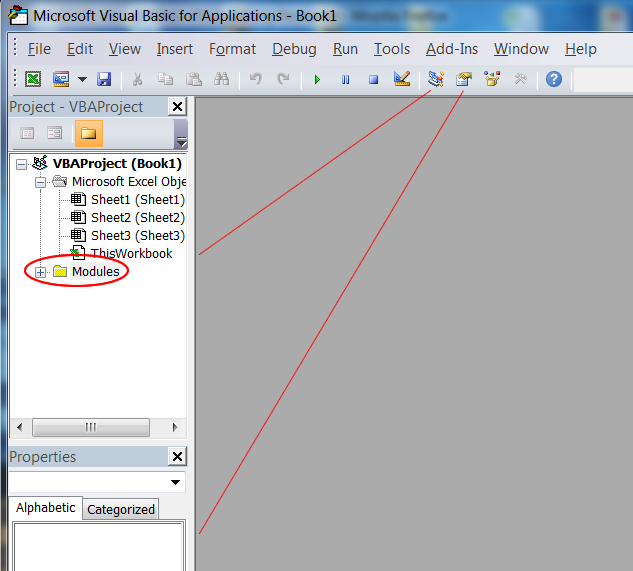Select Sheet1 (Sheet1) in project tree
Screen dimensions: 633x571
(138, 199)
